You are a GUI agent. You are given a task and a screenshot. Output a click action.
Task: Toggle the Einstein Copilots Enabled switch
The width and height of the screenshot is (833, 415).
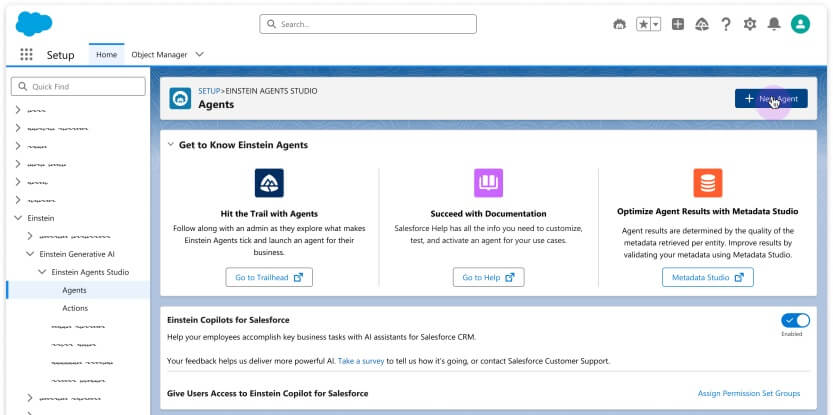[x=795, y=320]
